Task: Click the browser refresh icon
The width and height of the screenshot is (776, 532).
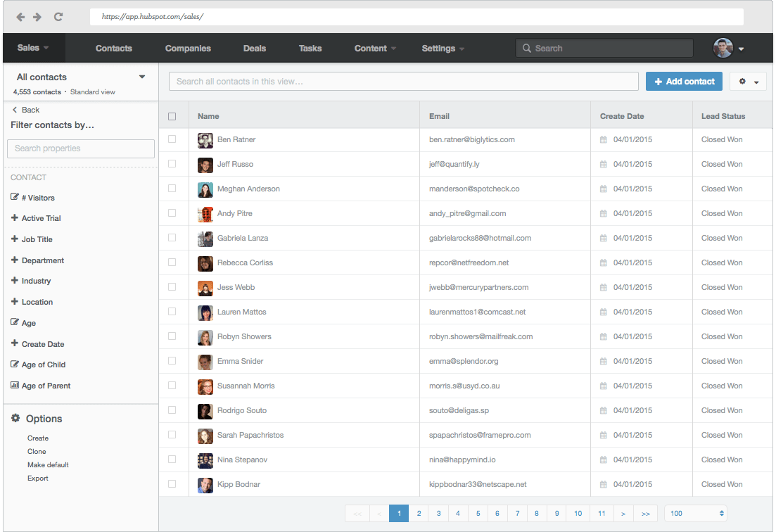Action: (60, 16)
